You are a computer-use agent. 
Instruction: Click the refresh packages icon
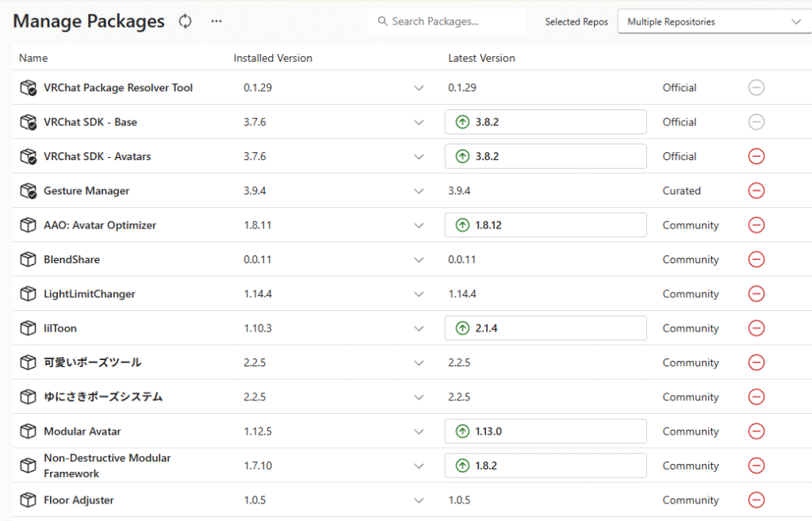[x=185, y=21]
